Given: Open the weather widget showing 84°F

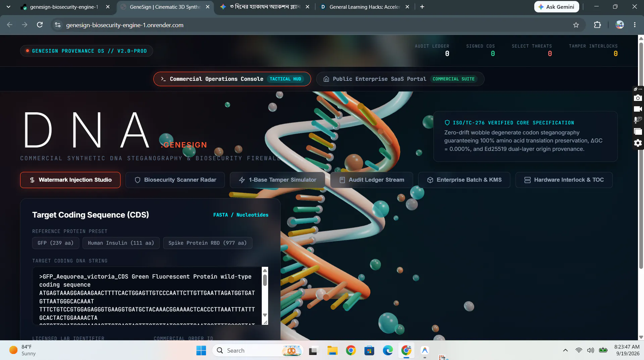Looking at the screenshot, I should pos(23,350).
